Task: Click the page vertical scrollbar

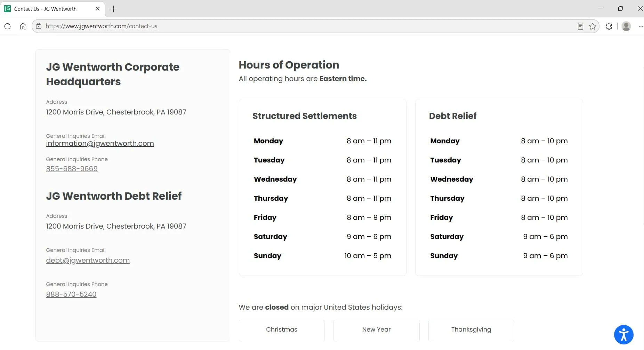Action: click(643, 146)
